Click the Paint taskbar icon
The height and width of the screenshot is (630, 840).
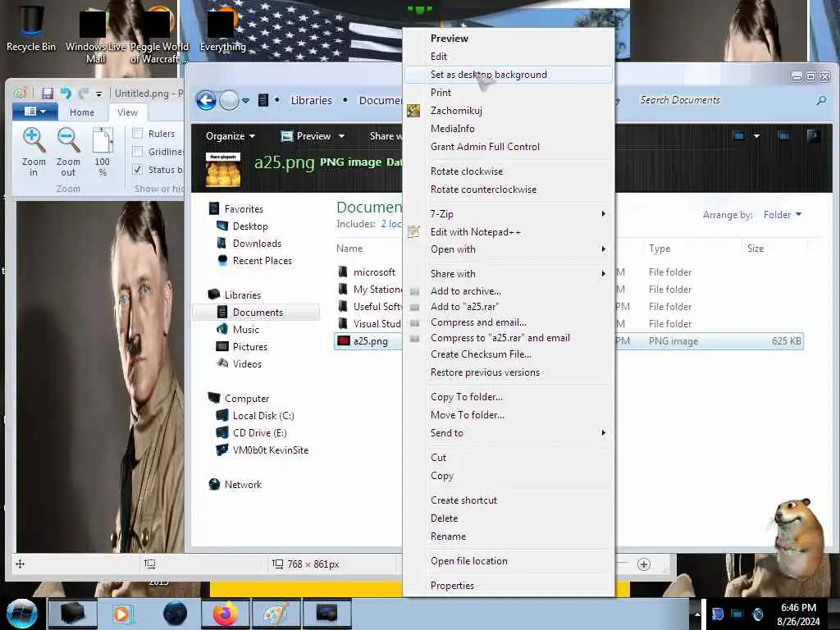point(276,614)
